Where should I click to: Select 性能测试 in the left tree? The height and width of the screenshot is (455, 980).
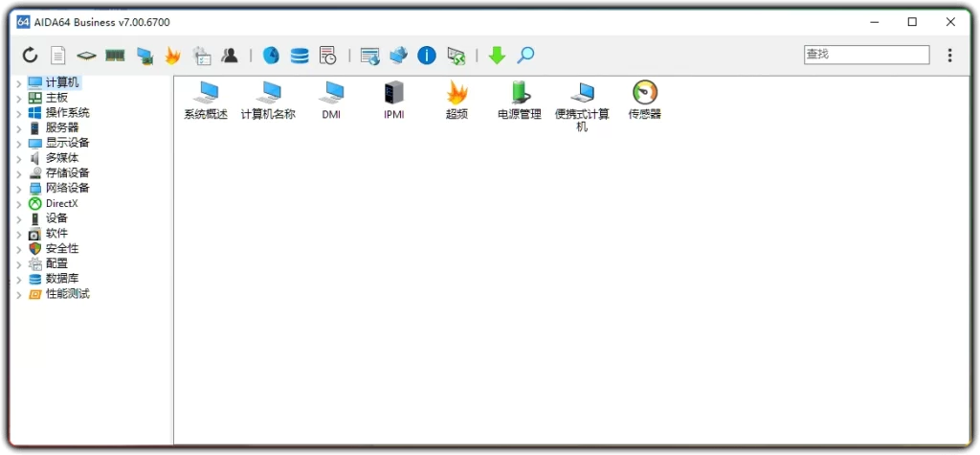tap(68, 293)
